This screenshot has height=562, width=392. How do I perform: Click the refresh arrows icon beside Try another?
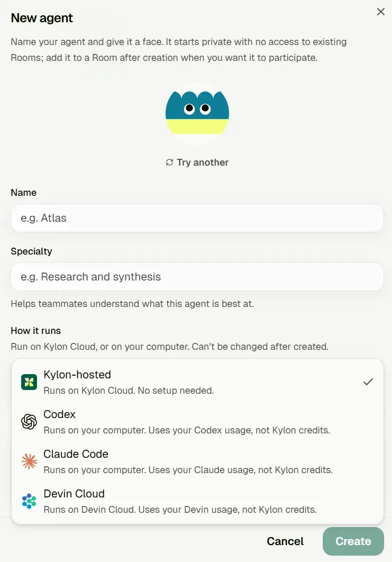pyautogui.click(x=169, y=162)
